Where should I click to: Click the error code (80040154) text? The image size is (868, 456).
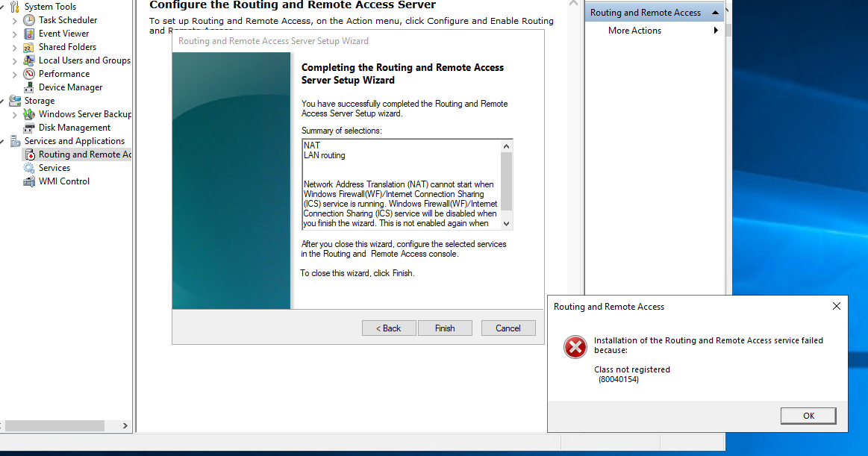pos(618,380)
